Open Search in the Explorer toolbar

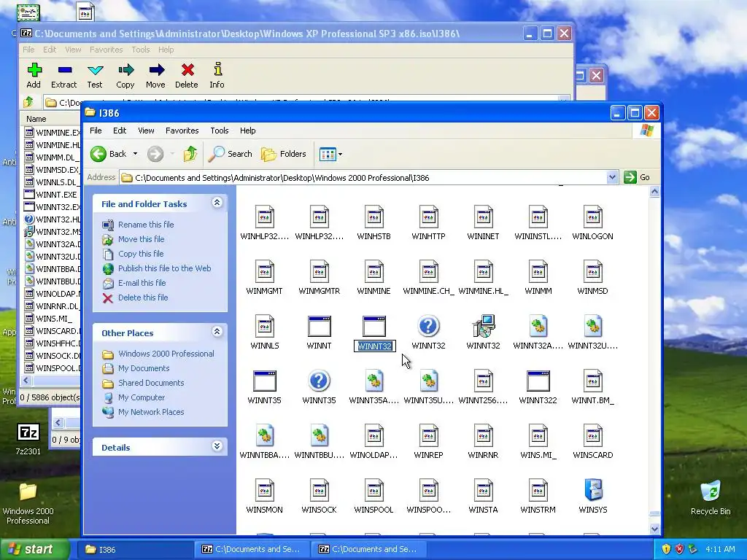click(x=231, y=154)
